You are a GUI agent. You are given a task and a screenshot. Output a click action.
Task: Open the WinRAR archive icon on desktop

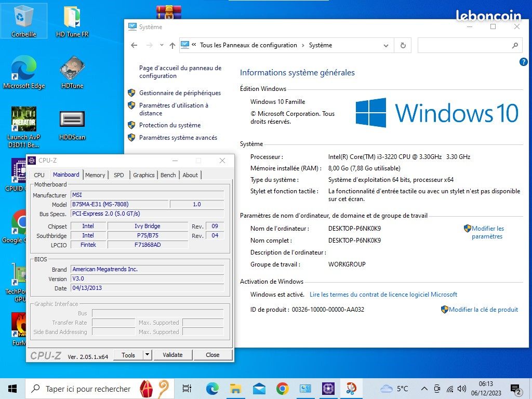(x=169, y=12)
